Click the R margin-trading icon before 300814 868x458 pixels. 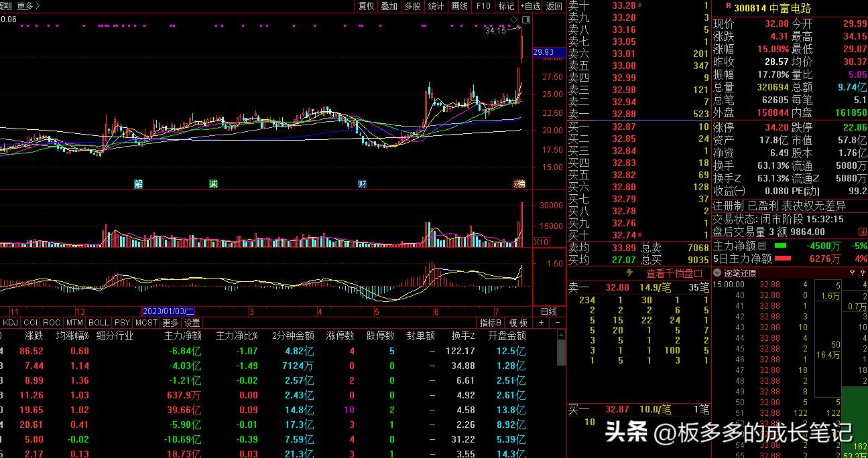coord(729,7)
